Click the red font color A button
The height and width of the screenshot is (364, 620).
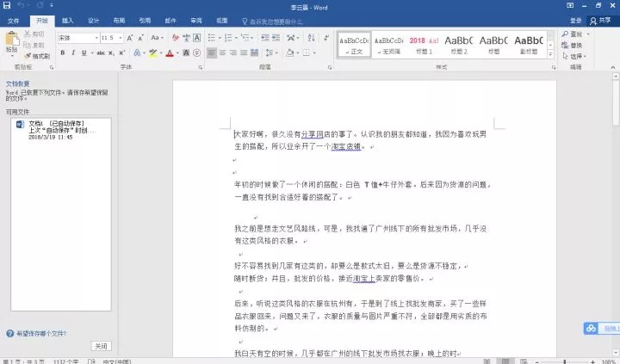pos(170,53)
